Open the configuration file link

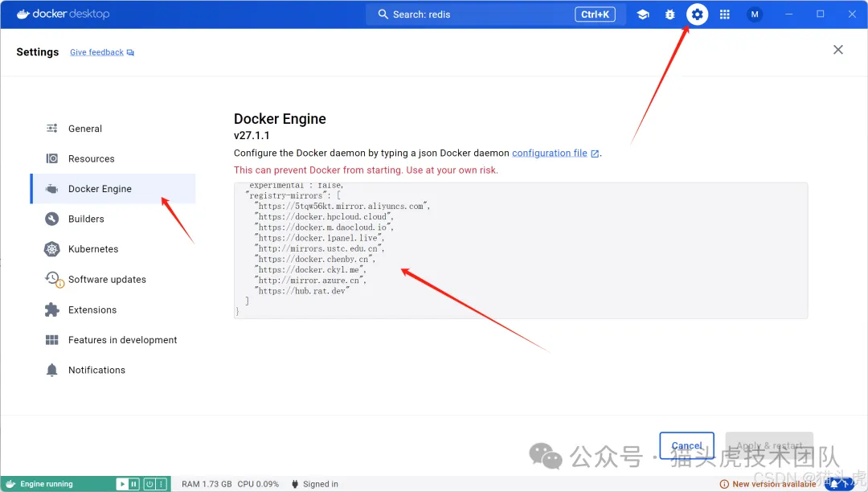550,153
